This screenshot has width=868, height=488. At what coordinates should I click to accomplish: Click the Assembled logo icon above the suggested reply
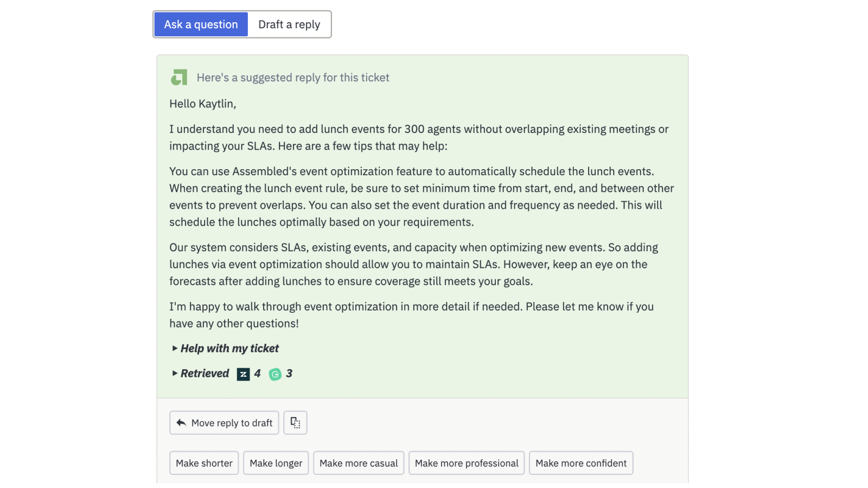179,77
